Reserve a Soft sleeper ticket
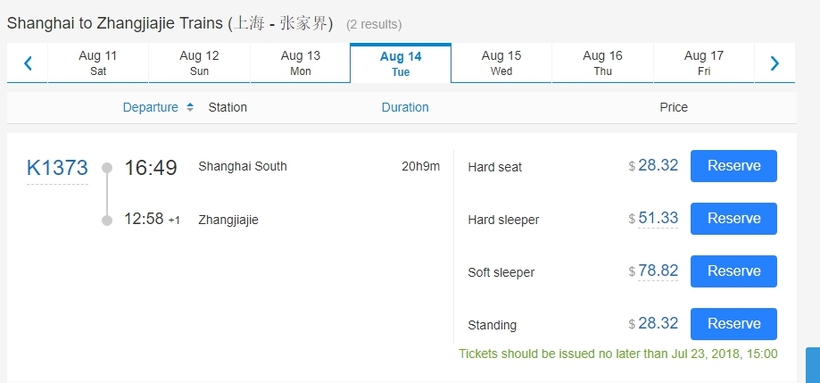This screenshot has width=820, height=383. point(734,271)
